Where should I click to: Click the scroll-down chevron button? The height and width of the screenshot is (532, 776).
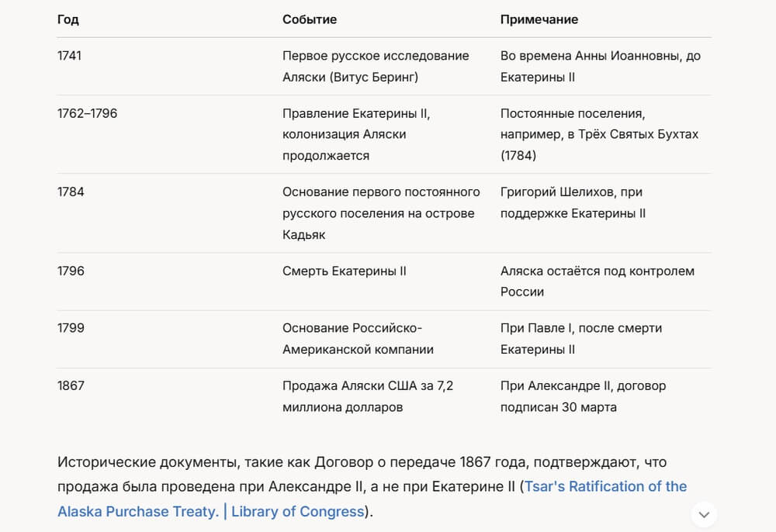pyautogui.click(x=704, y=514)
